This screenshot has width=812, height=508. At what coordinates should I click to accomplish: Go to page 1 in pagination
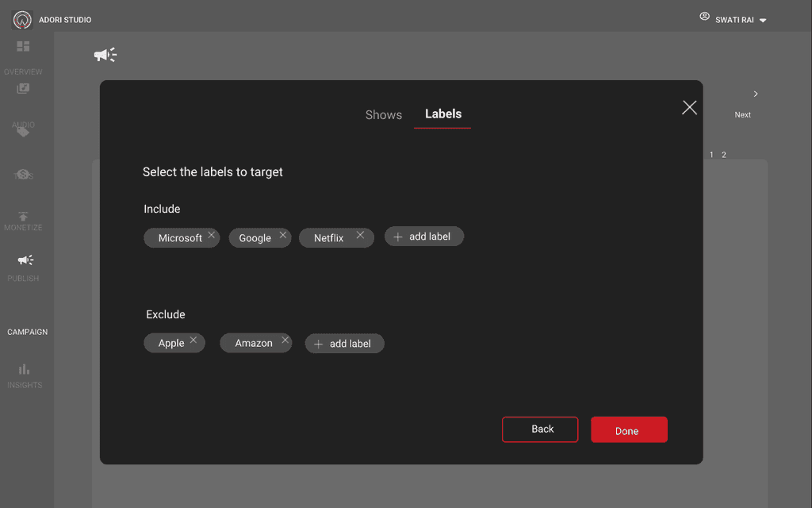tap(711, 155)
